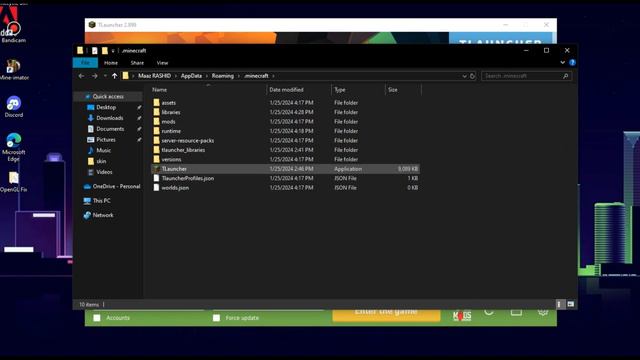Viewport: 640px width, 360px height.
Task: Open the OpenGL Fix desktop file
Action: (13, 182)
